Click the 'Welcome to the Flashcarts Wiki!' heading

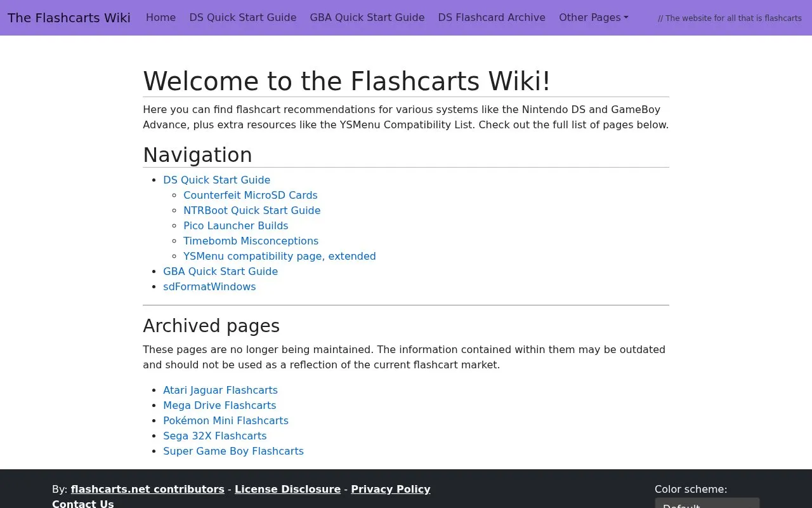pos(347,81)
